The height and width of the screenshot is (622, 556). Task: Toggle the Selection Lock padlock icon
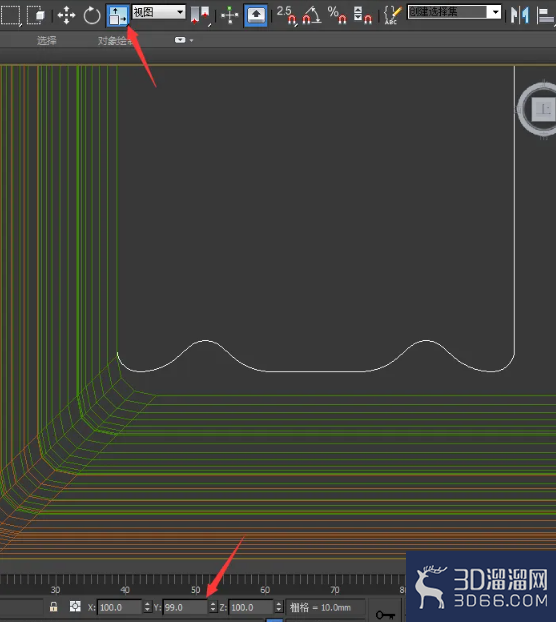(x=54, y=607)
